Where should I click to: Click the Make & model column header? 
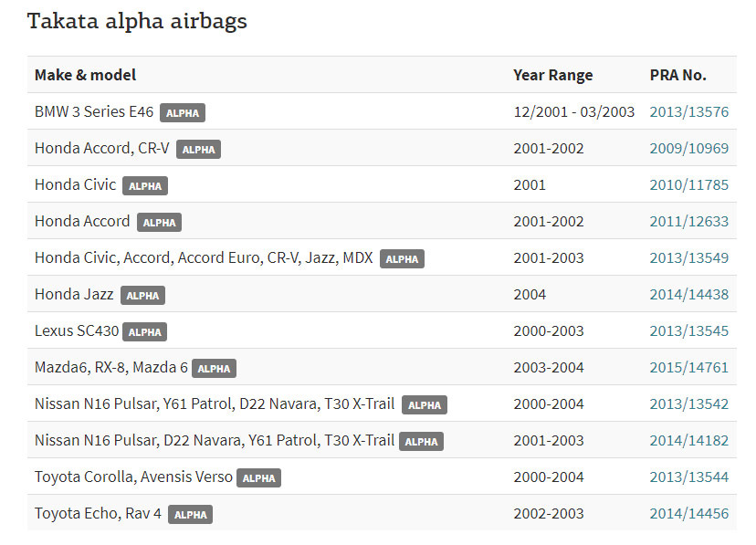[x=85, y=75]
